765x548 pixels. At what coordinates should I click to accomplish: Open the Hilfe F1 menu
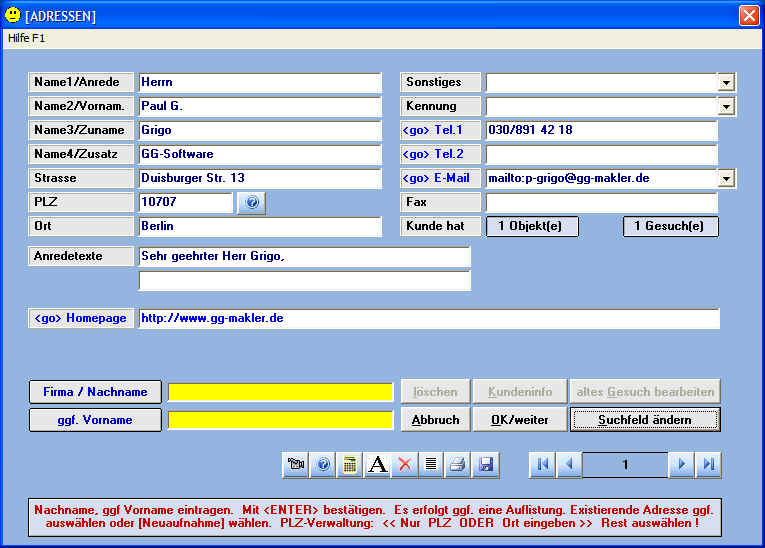pos(26,38)
